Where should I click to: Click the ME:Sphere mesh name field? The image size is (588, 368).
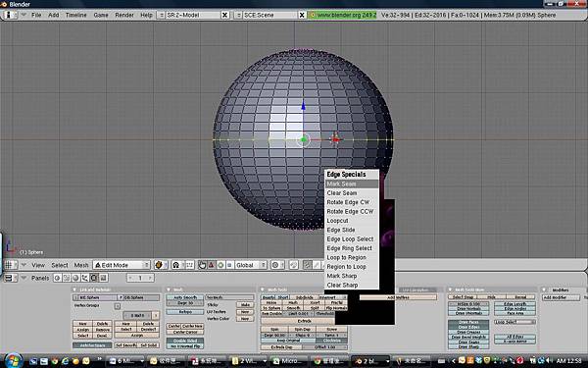[x=97, y=297]
